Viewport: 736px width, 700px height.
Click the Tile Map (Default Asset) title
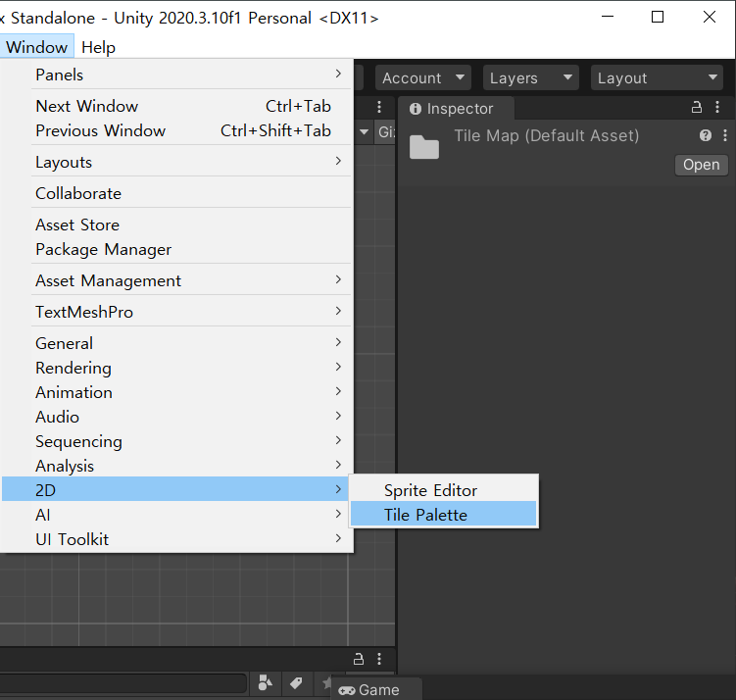coord(547,135)
